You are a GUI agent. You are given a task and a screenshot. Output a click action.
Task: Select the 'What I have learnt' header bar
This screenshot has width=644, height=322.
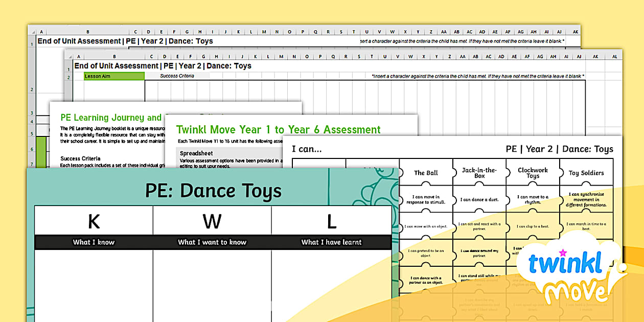[331, 242]
